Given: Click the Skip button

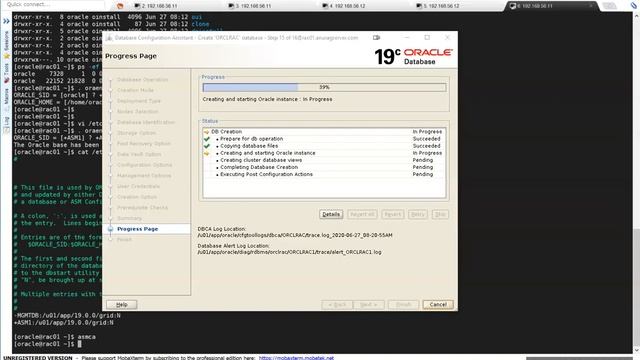Looking at the screenshot, I should 440,214.
